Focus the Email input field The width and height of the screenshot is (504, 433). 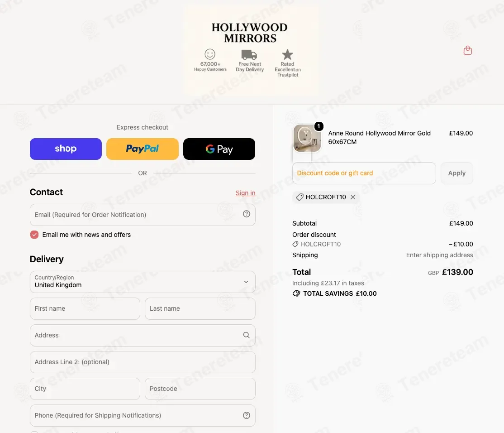coord(143,215)
